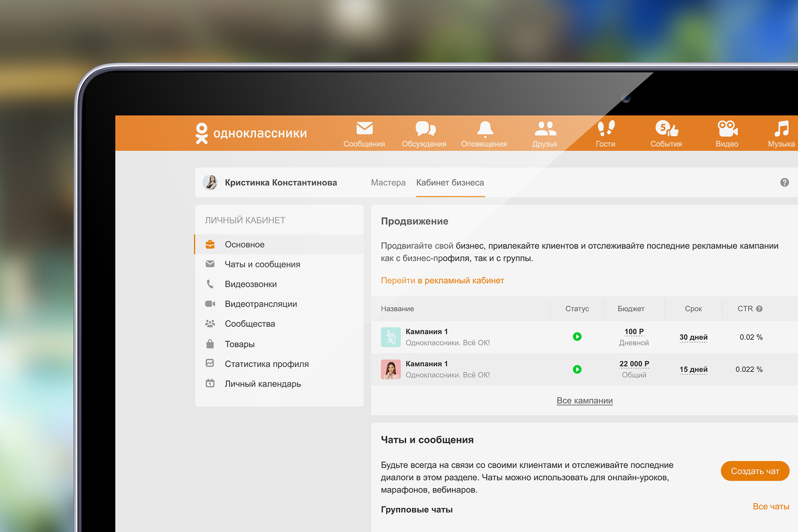Image resolution: width=798 pixels, height=532 pixels.
Task: Open the Все кампании link
Action: click(585, 401)
